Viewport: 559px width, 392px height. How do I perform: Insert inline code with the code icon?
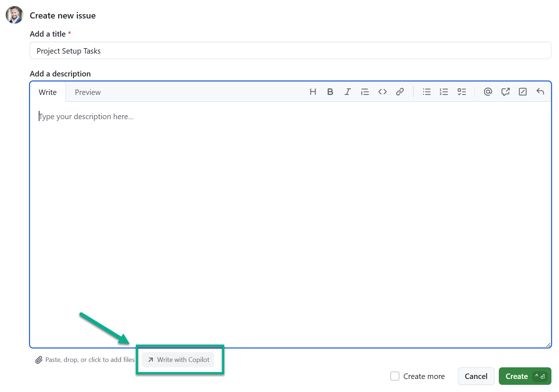point(382,92)
